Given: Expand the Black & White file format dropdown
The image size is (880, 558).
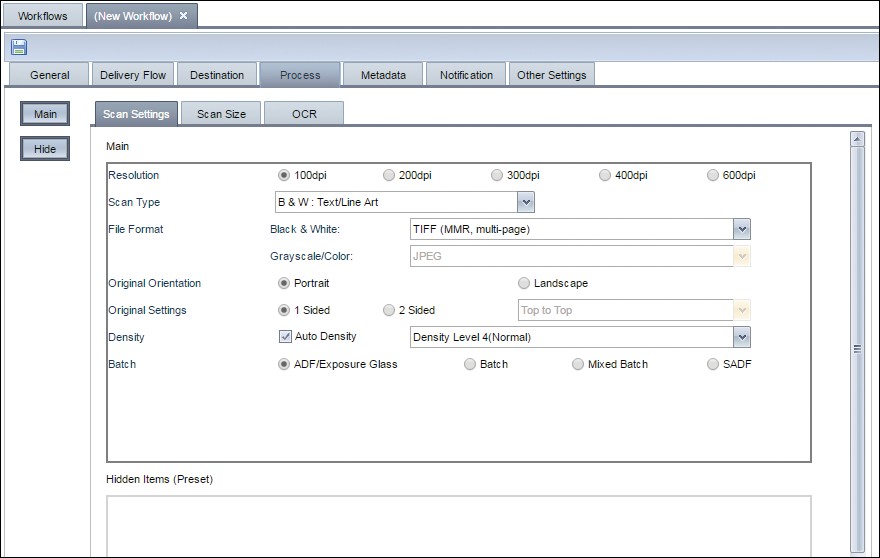Looking at the screenshot, I should (741, 229).
